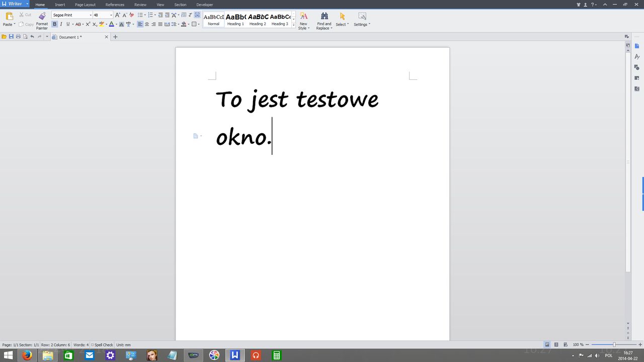The width and height of the screenshot is (644, 362).
Task: Open borders options icon
Action: (x=194, y=24)
